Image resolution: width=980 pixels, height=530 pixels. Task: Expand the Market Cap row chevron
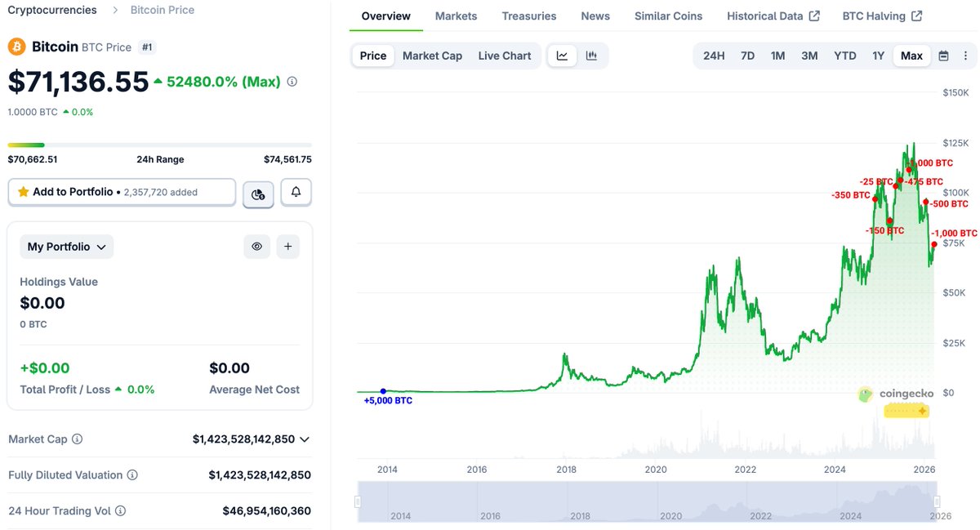point(305,439)
